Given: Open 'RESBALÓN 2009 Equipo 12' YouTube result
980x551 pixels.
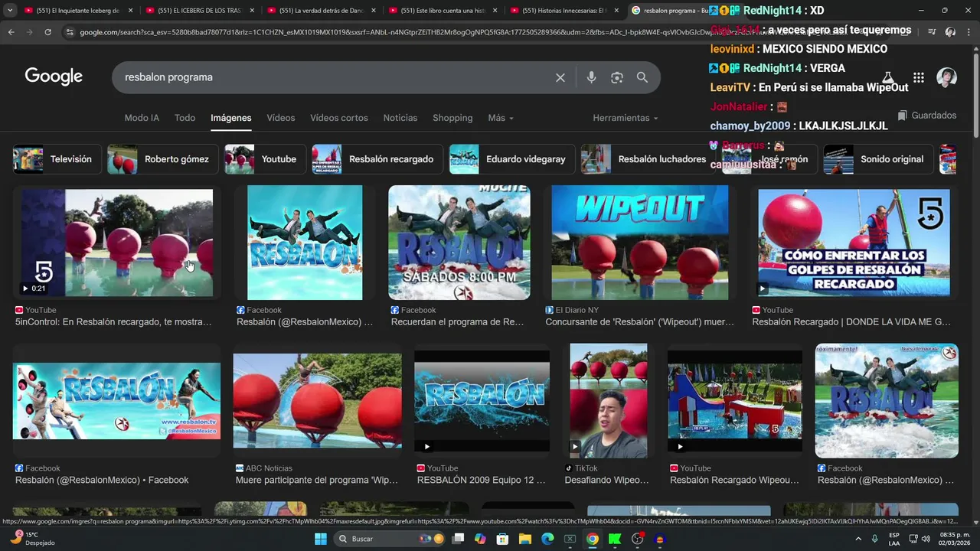Looking at the screenshot, I should pyautogui.click(x=481, y=480).
